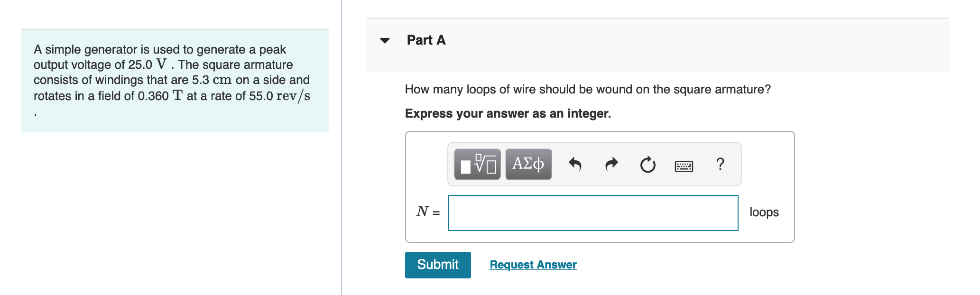Click the simple generator problem statement
This screenshot has height=295, width=980.
[x=173, y=80]
